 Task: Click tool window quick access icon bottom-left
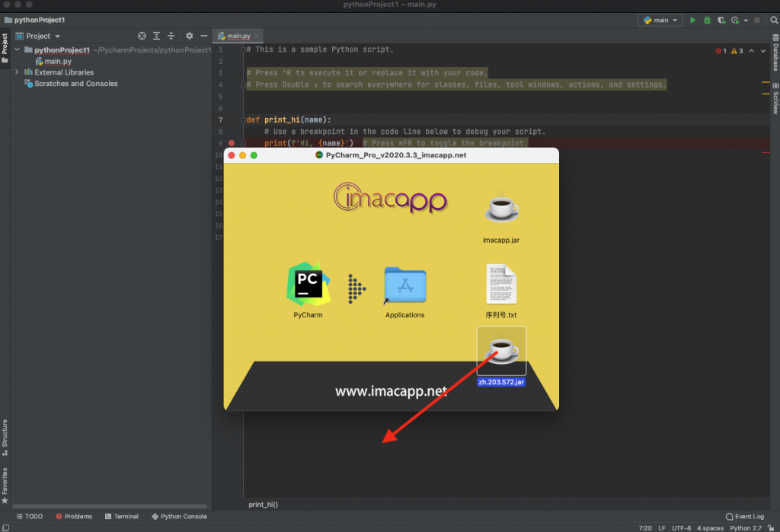point(5,528)
